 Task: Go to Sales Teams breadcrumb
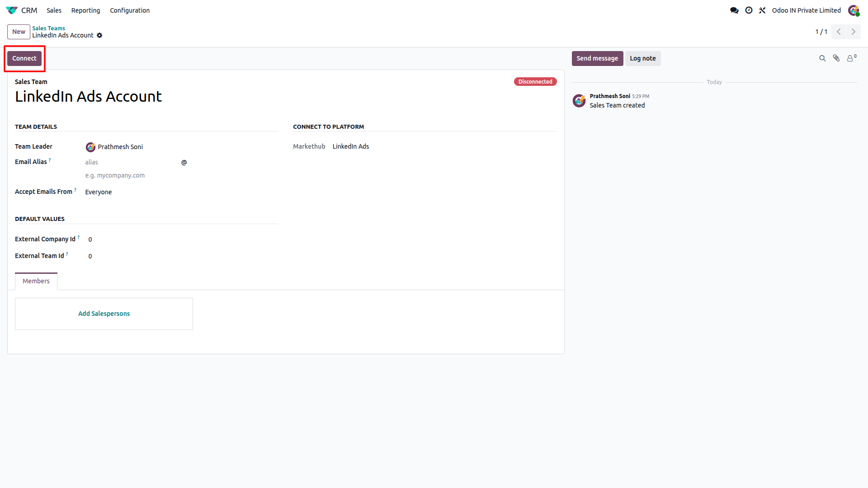[48, 28]
